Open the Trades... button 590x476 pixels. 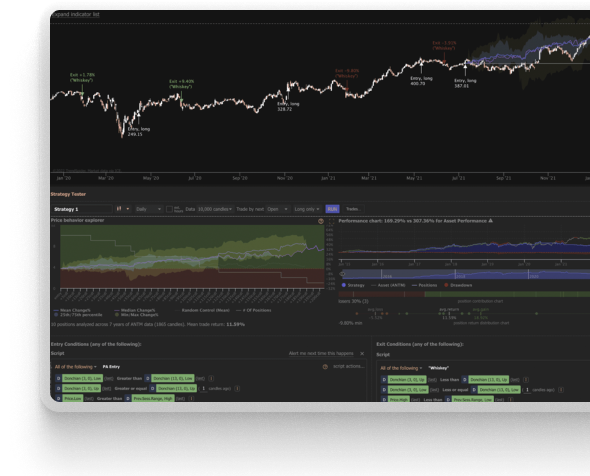353,209
